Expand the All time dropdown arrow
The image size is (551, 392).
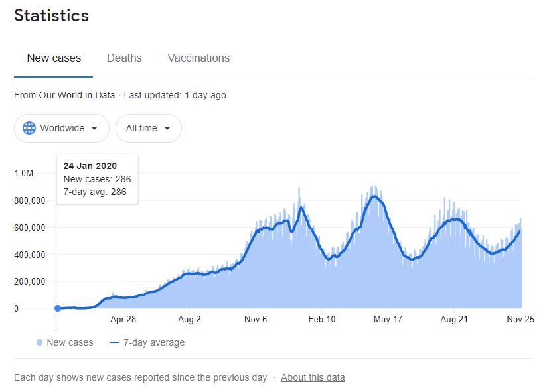(167, 129)
